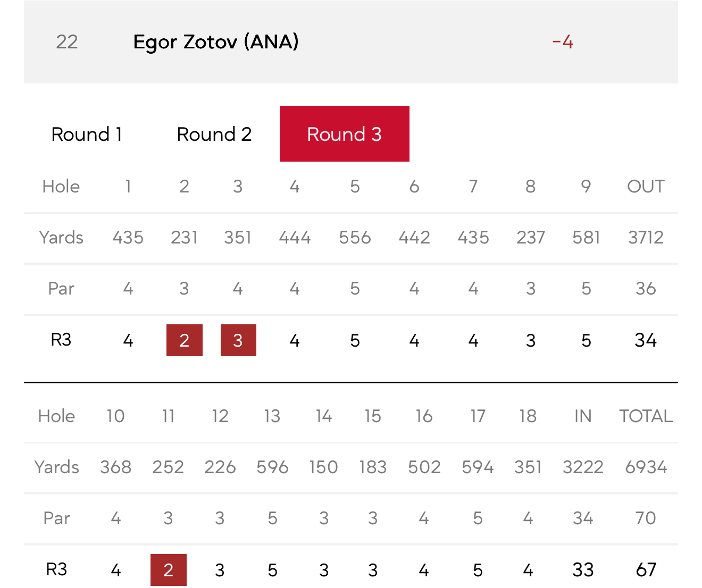Switch to the Round 1 tab

tap(87, 134)
